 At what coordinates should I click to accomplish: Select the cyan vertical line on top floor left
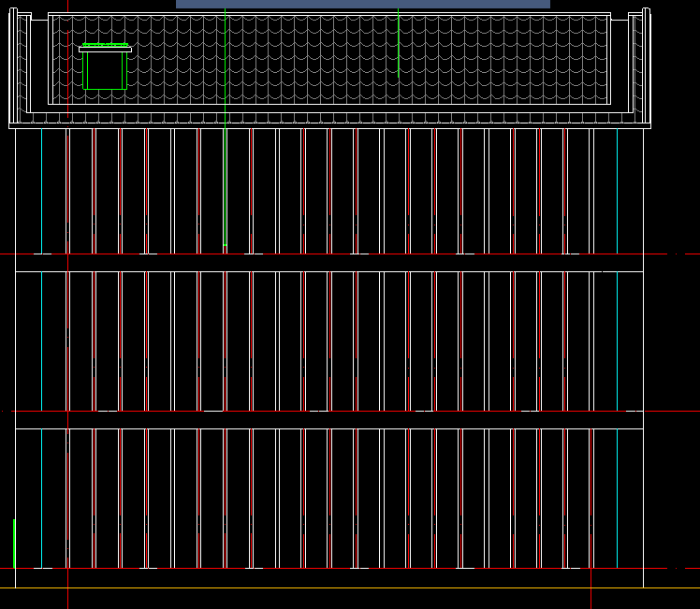coord(41,192)
